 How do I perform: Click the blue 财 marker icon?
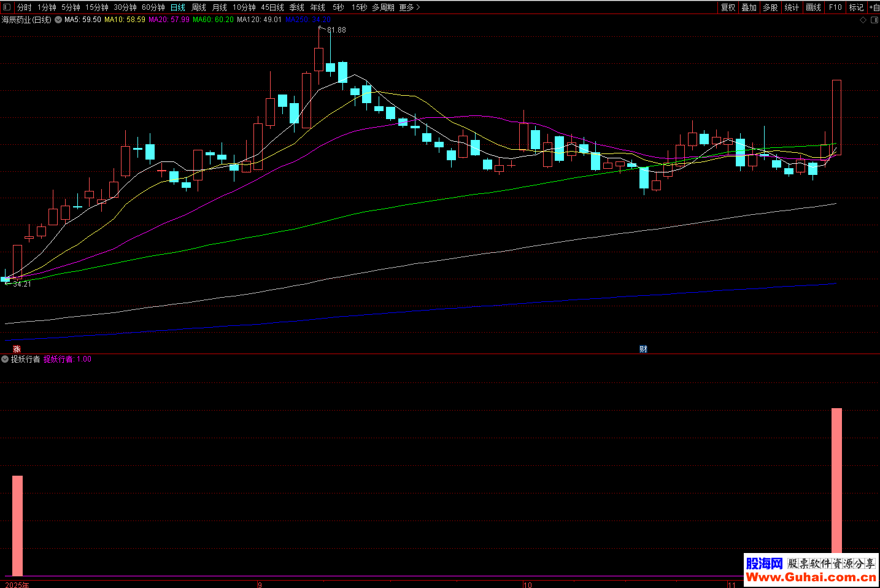(643, 349)
